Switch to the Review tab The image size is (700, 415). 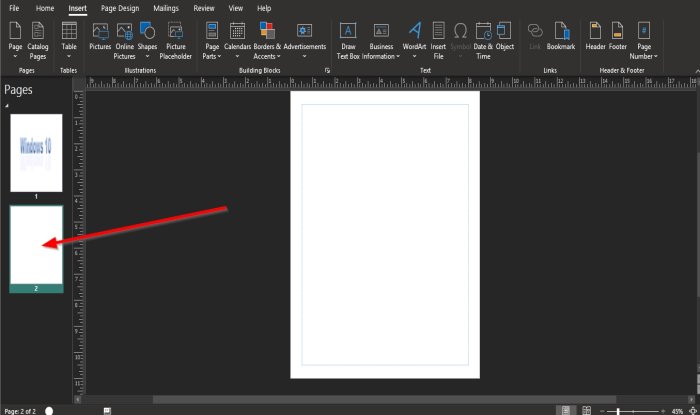(204, 8)
